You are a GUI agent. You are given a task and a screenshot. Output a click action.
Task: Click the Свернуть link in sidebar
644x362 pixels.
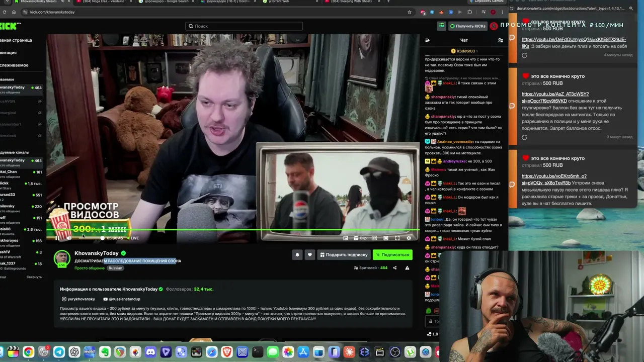pos(34,277)
